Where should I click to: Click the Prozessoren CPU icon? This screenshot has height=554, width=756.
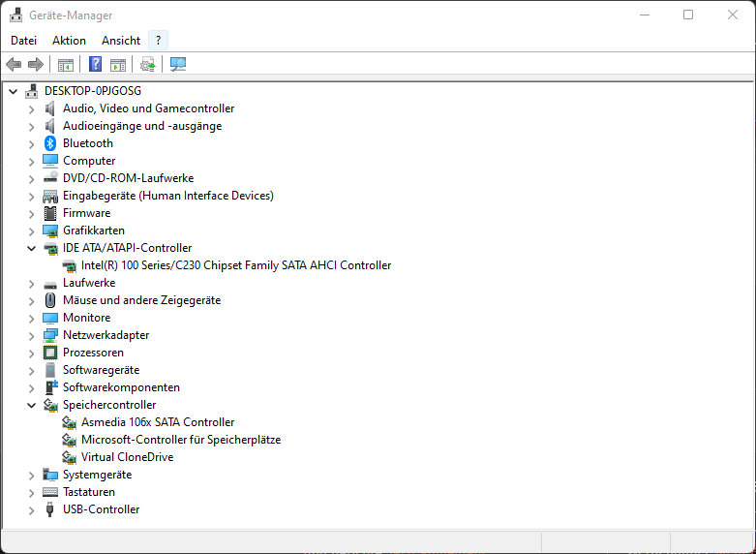50,353
